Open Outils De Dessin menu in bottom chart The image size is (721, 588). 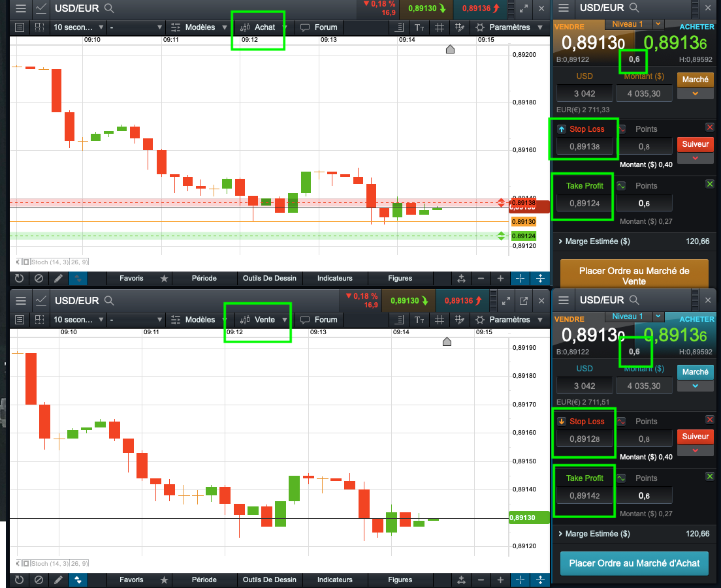pyautogui.click(x=270, y=580)
